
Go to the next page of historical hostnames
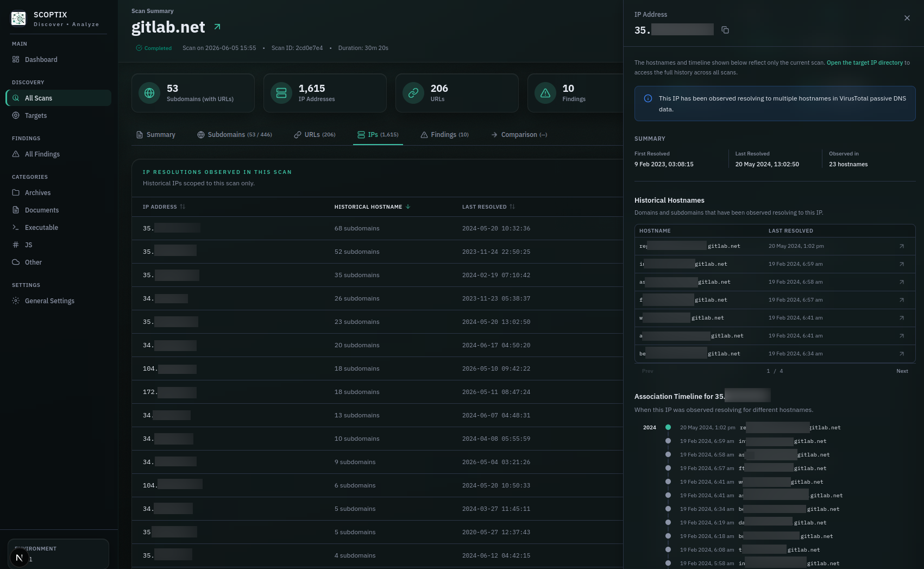click(902, 371)
